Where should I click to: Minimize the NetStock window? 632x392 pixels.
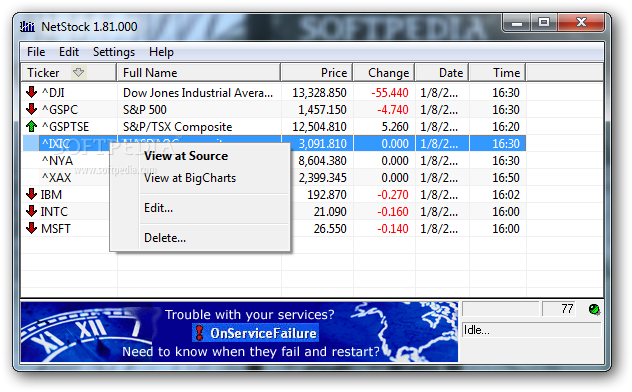point(516,23)
